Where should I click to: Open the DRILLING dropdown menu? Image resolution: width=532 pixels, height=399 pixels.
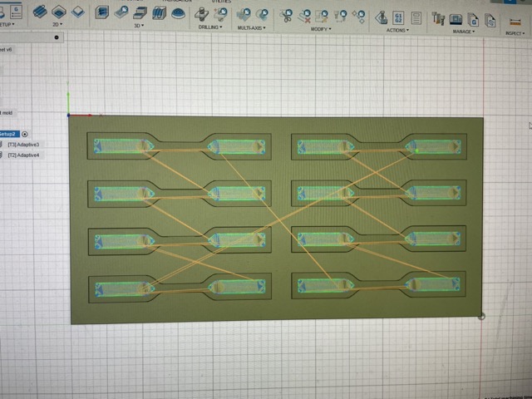210,27
